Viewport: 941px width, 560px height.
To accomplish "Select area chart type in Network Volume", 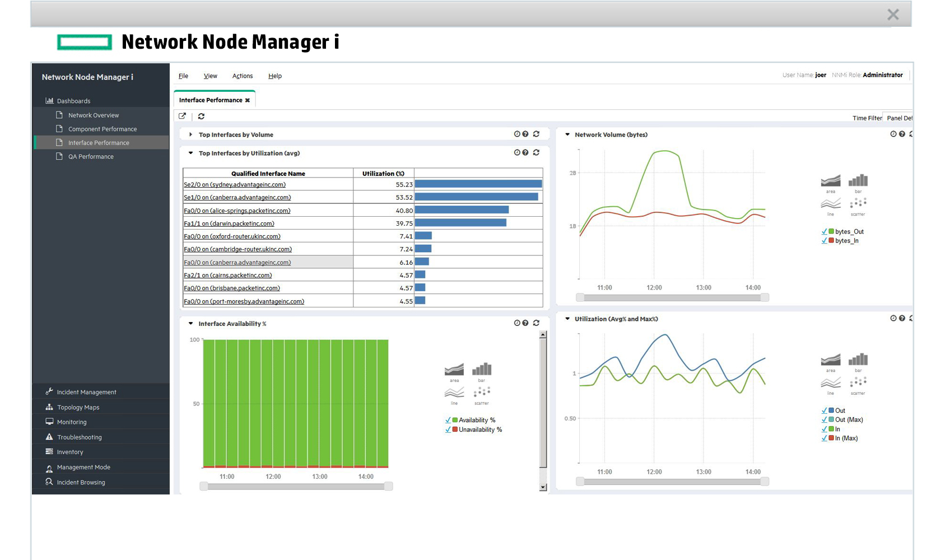I will [x=831, y=183].
